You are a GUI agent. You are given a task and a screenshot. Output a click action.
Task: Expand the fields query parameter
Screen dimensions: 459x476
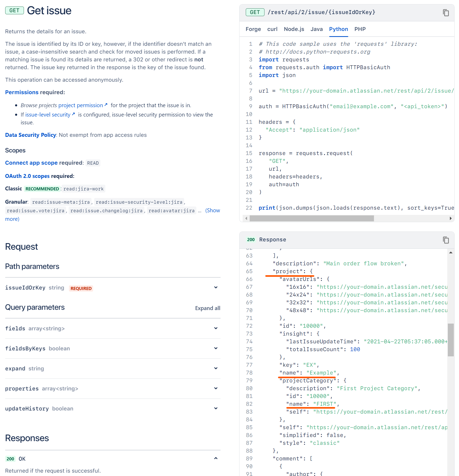pos(216,328)
